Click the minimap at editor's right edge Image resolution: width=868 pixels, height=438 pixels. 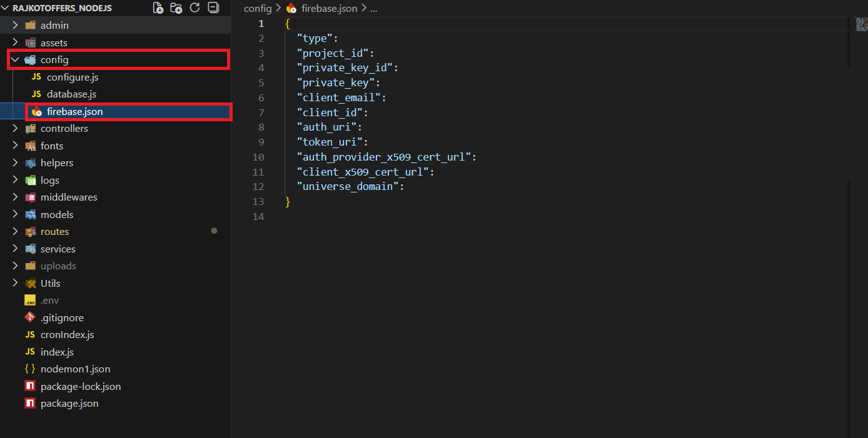click(861, 25)
